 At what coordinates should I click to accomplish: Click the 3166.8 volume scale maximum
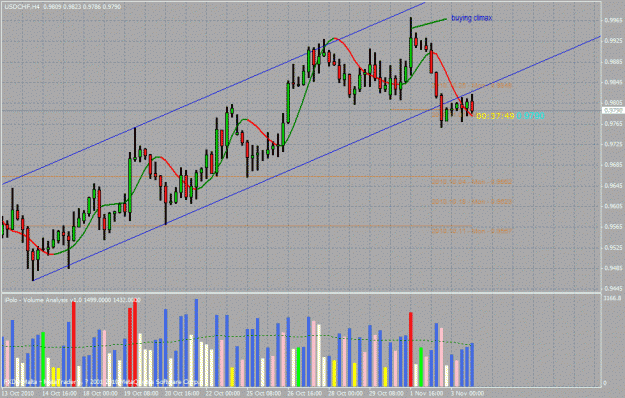[612, 298]
